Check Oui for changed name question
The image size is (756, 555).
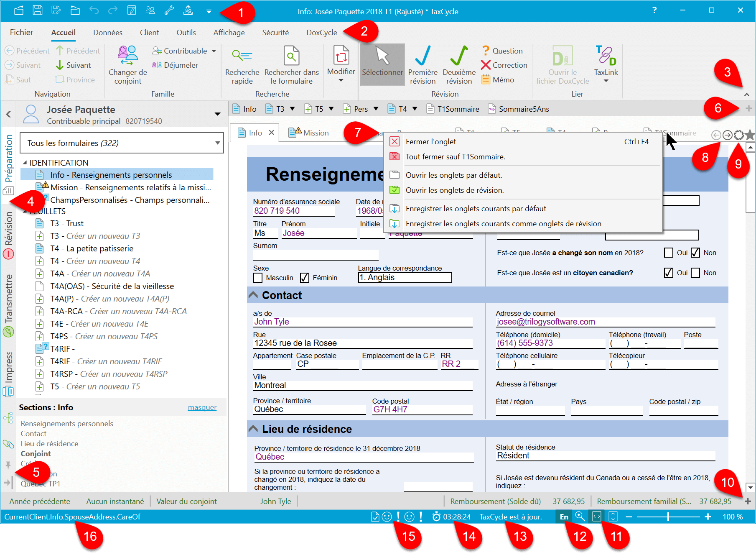[x=669, y=253]
